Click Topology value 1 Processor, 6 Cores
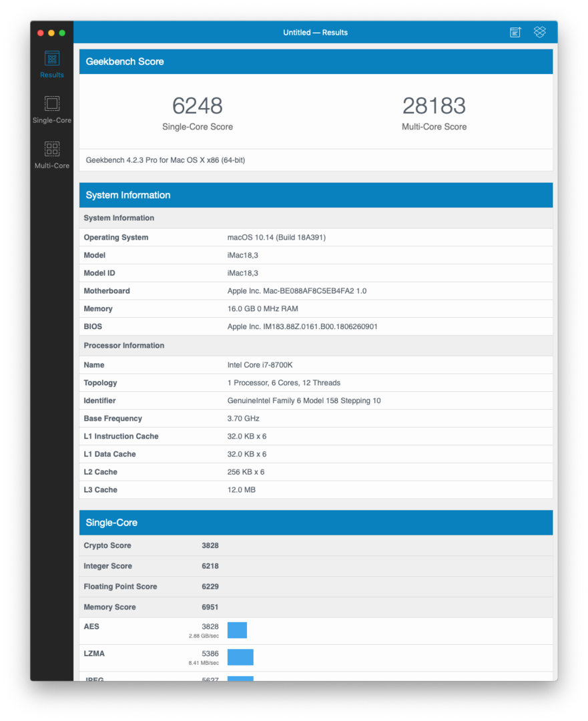The width and height of the screenshot is (588, 721). (x=284, y=383)
